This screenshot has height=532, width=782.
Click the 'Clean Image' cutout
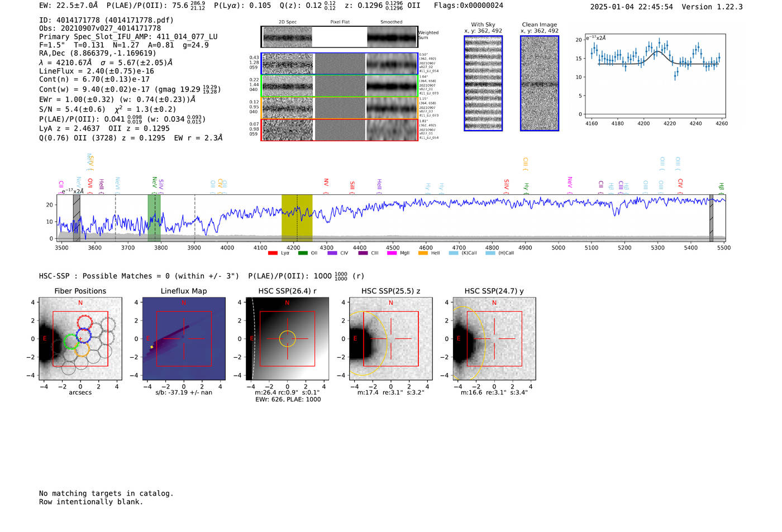point(540,83)
